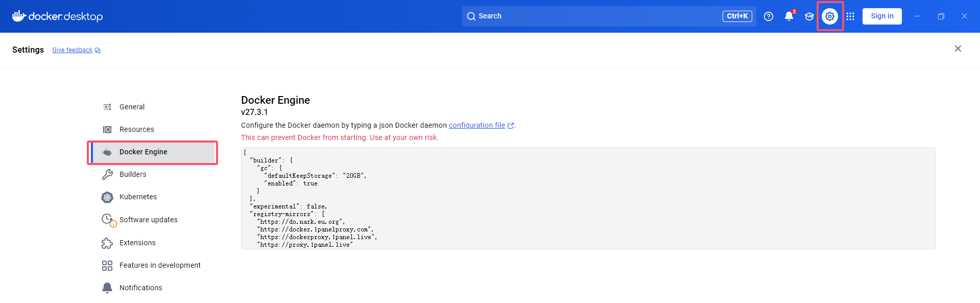Click the Docker Desktop whale logo
This screenshot has height=303, width=980.
point(57,16)
